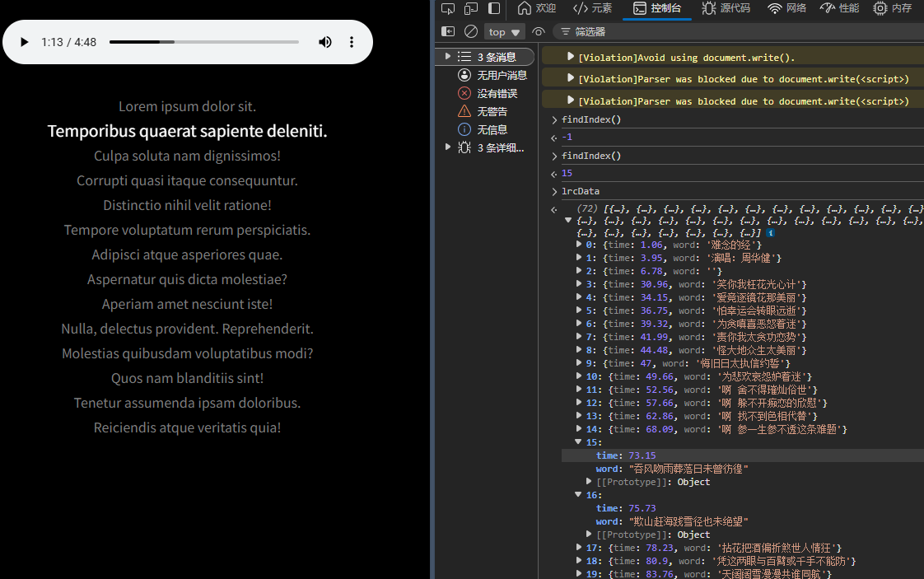Viewport: 924px width, 579px height.
Task: Mute the audio player volume
Action: click(x=325, y=42)
